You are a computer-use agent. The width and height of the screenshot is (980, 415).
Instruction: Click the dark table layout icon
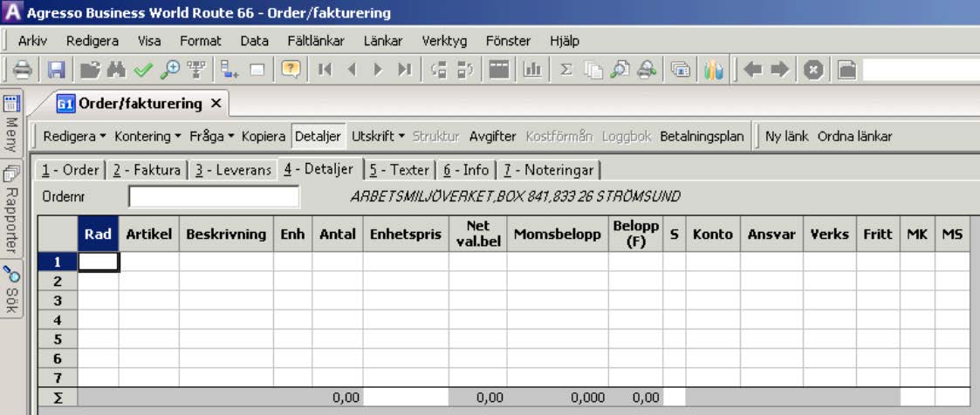tap(499, 69)
